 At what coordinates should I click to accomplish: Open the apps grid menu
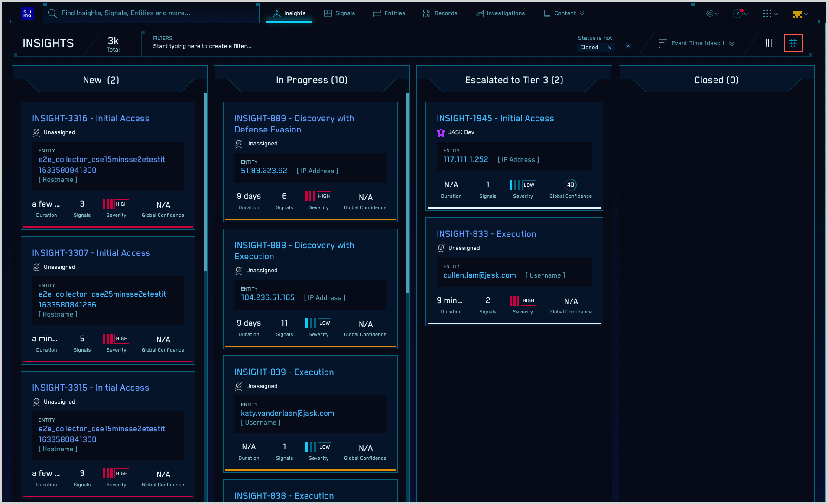(x=770, y=13)
